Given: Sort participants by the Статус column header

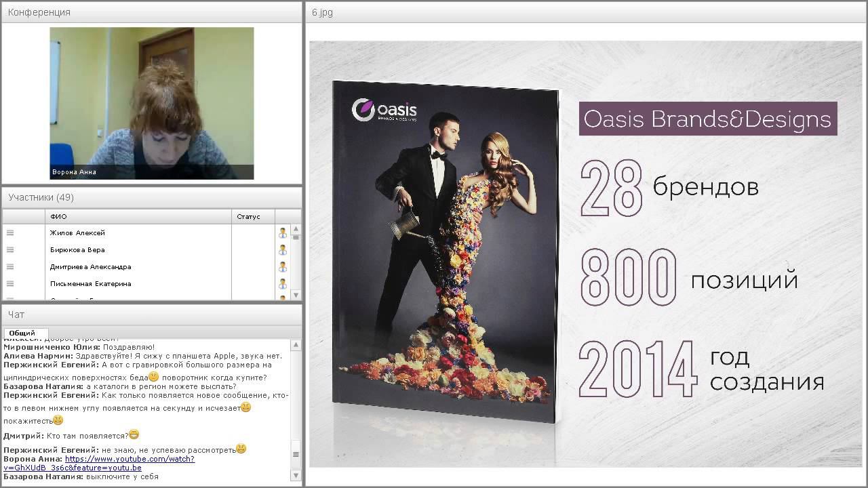Looking at the screenshot, I should click(x=253, y=216).
